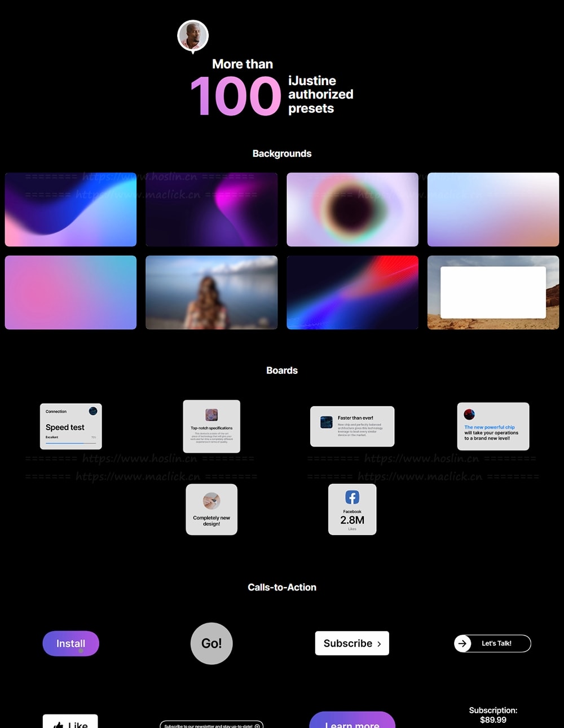The image size is (564, 728).
Task: Click the image icon on Top-notch specifications board
Action: click(211, 415)
